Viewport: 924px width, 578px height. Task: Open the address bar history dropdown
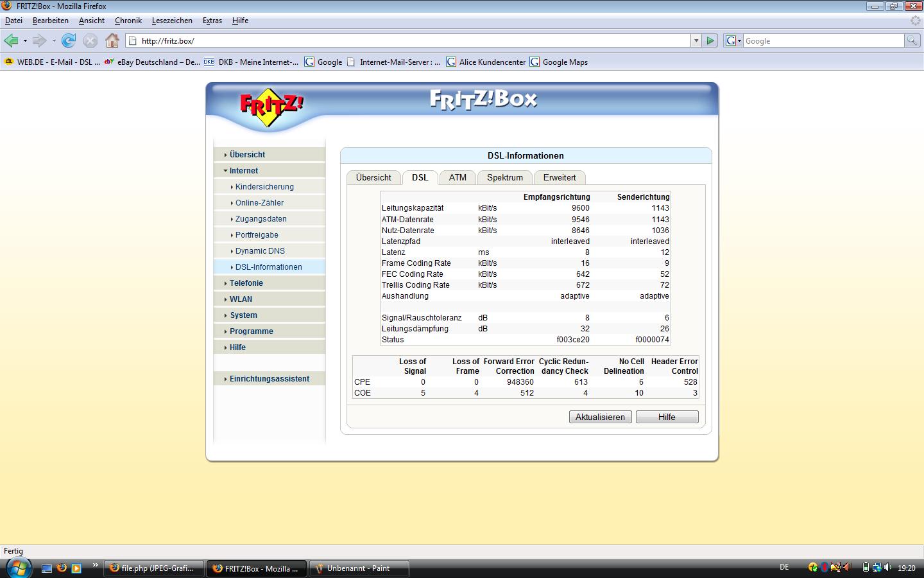tap(696, 40)
